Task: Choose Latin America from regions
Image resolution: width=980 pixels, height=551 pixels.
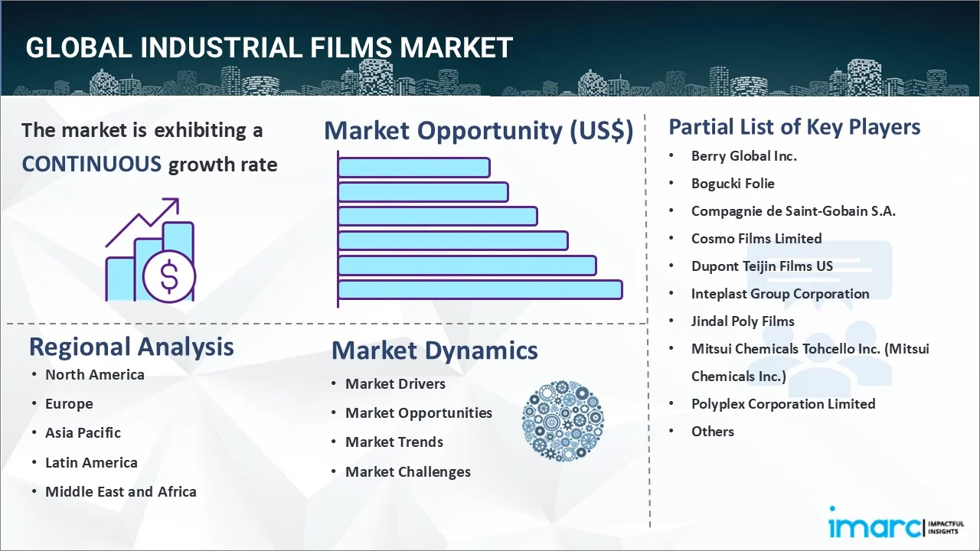Action: coord(91,462)
